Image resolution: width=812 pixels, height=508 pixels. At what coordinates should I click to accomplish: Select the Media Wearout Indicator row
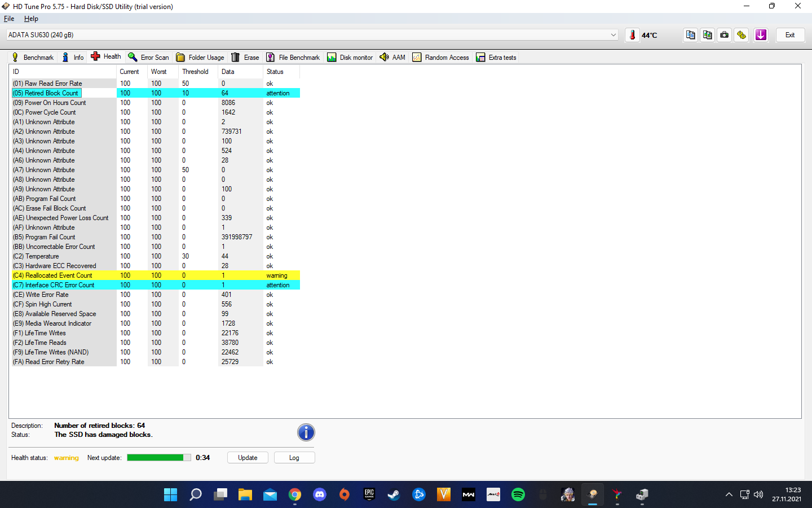[156, 323]
